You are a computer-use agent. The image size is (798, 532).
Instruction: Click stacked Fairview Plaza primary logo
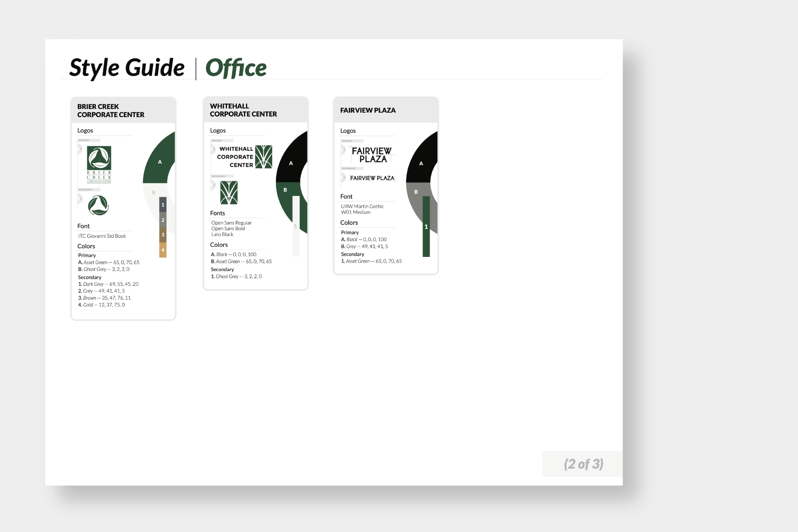click(x=372, y=155)
